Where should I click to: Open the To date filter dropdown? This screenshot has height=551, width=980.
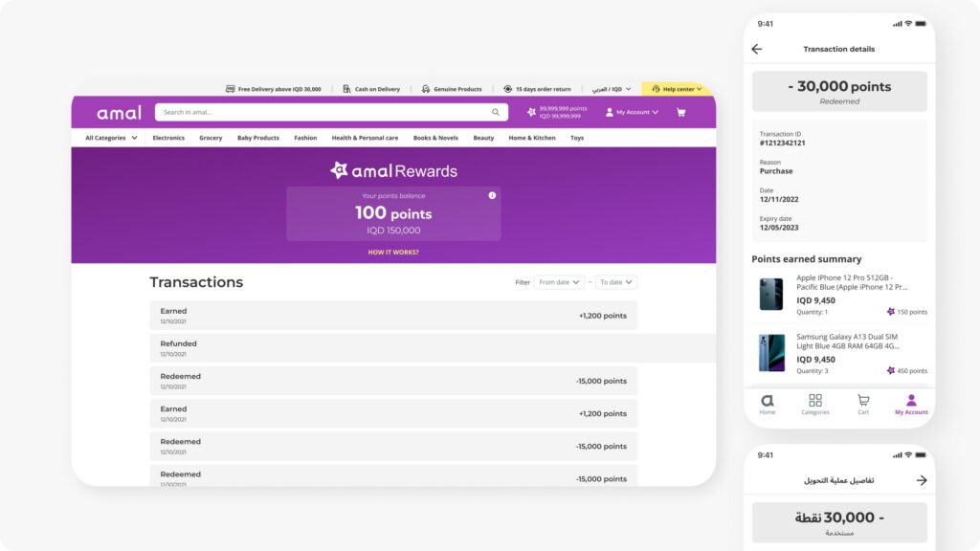(x=616, y=282)
